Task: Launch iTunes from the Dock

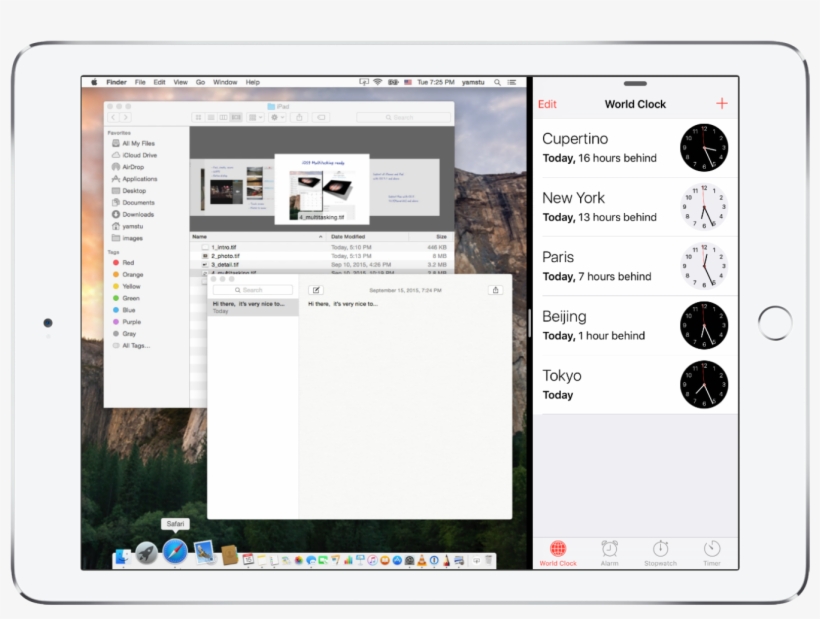Action: (372, 560)
